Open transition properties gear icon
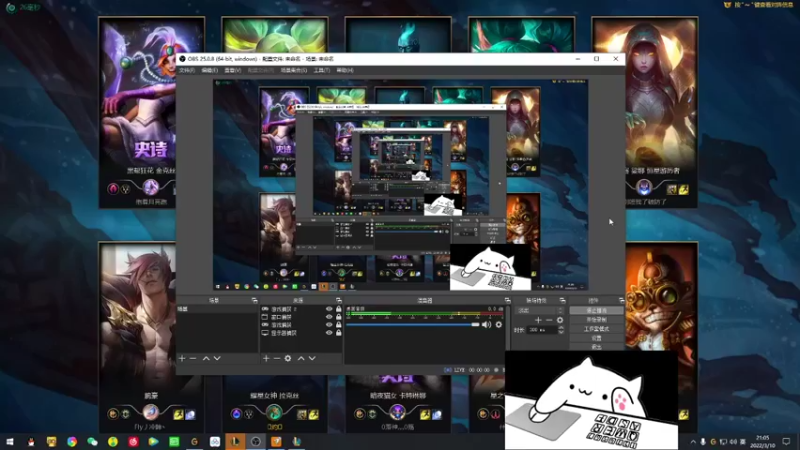 coord(560,320)
